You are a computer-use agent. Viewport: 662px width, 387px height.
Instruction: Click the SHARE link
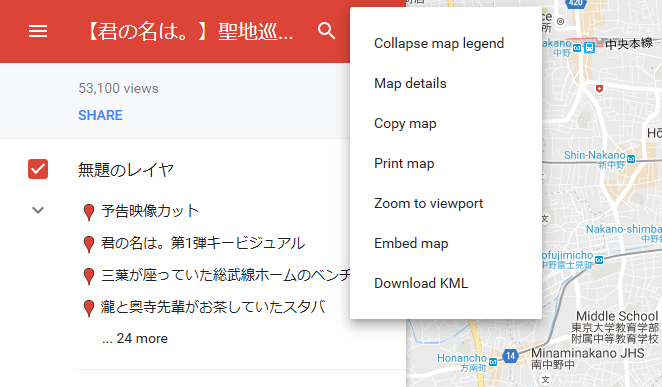pyautogui.click(x=100, y=115)
